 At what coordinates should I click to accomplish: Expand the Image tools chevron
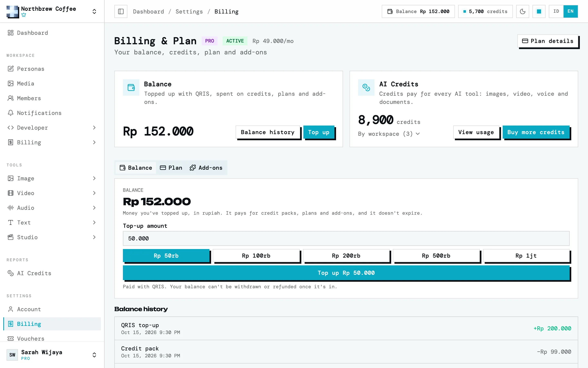click(94, 178)
